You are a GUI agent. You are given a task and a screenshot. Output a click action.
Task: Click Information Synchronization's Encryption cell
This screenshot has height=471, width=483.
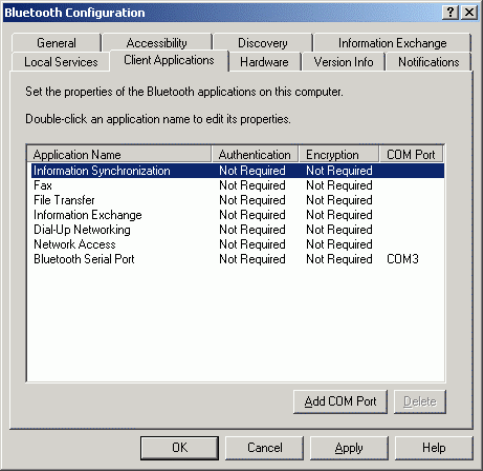pyautogui.click(x=339, y=170)
